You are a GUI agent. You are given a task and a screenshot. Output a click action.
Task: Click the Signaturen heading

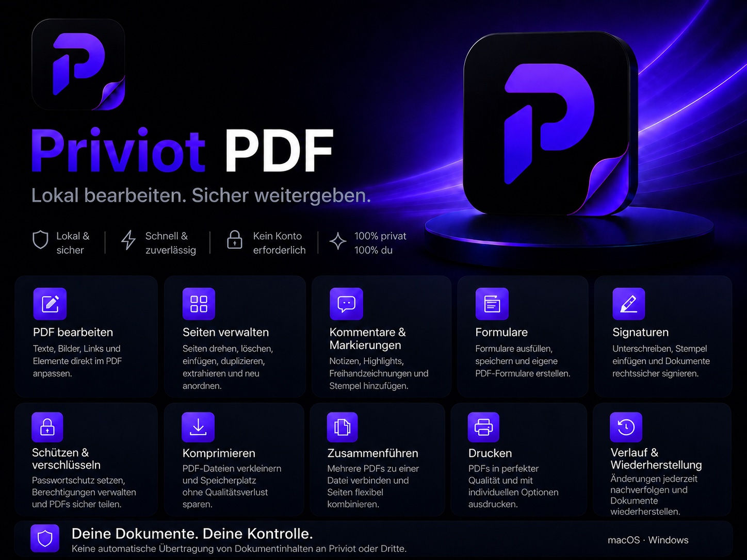point(640,332)
